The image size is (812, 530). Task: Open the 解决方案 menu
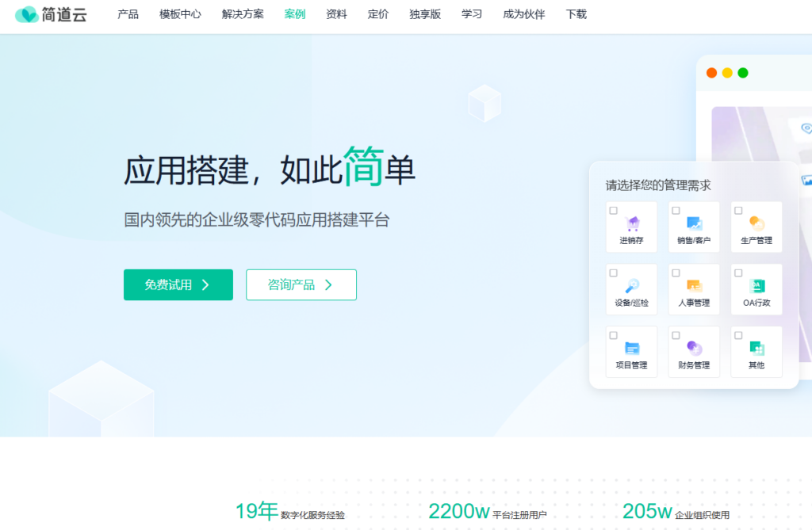[x=243, y=14]
